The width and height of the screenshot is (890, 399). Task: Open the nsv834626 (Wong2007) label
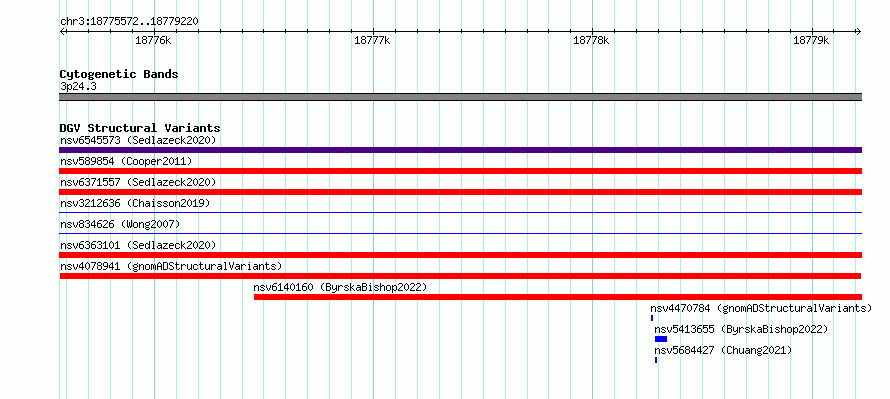point(120,224)
